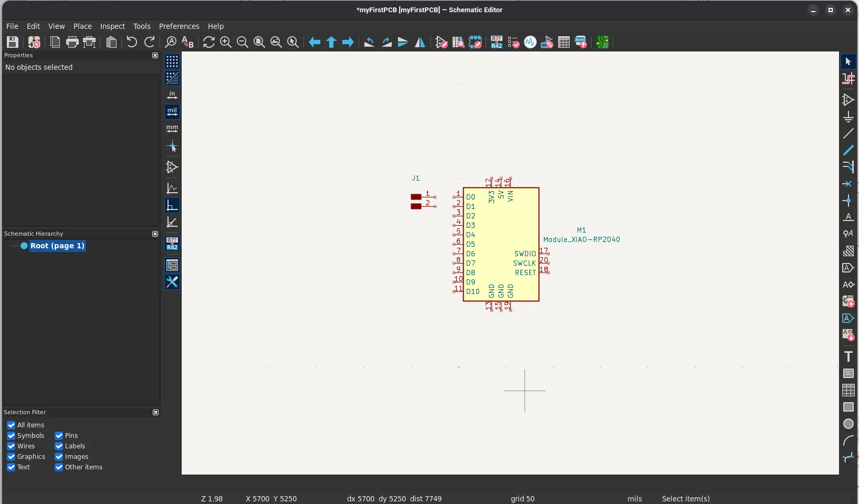The height and width of the screenshot is (504, 859).
Task: Select the Add Symbol tool
Action: point(850,100)
